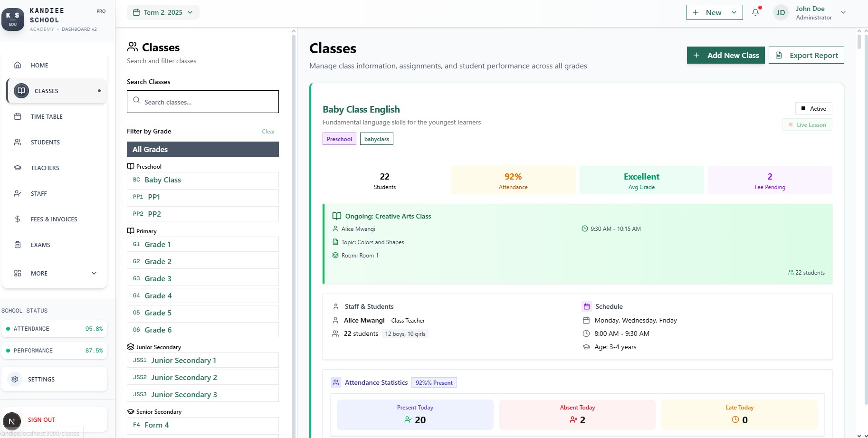868x438 pixels.
Task: Click the open-book icon next to Ongoing: Creative Arts
Action: point(337,216)
